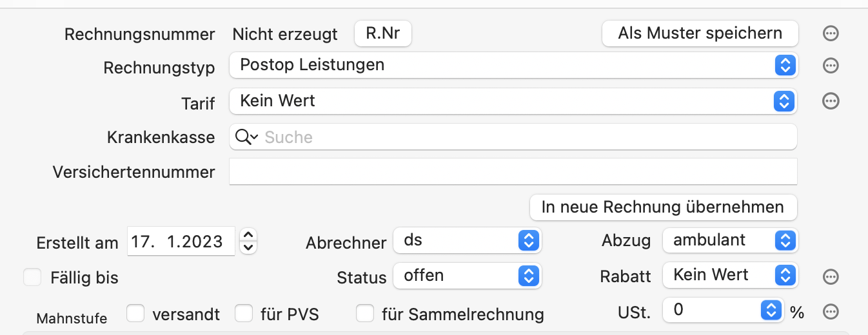Enable the Fällig bis checkbox
The width and height of the screenshot is (868, 335).
(x=32, y=277)
